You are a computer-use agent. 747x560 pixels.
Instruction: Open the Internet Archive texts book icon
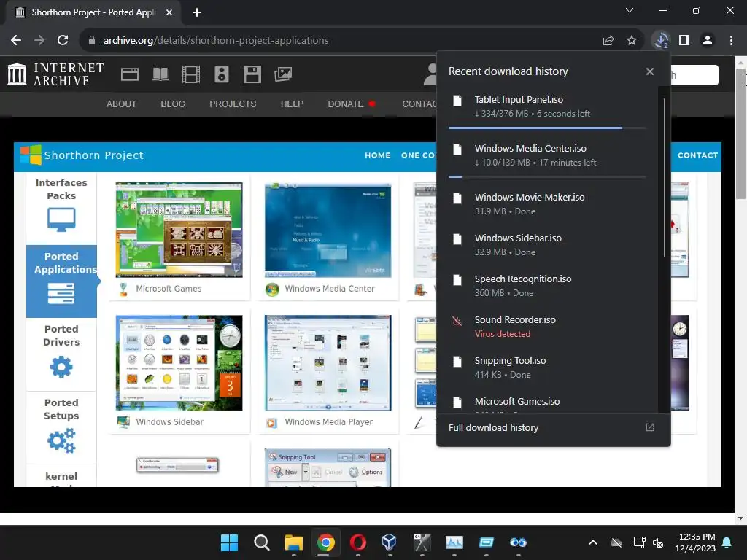coord(160,74)
